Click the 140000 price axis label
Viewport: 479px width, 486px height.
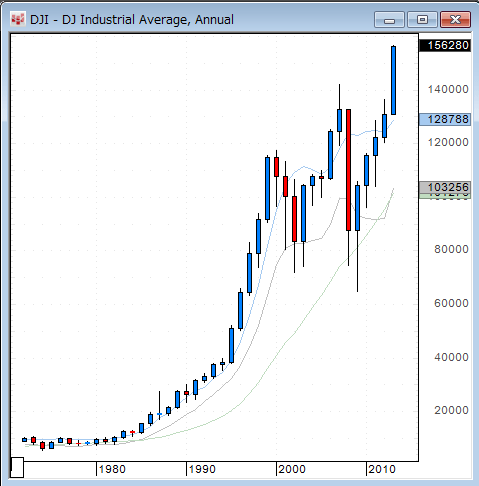pos(448,89)
